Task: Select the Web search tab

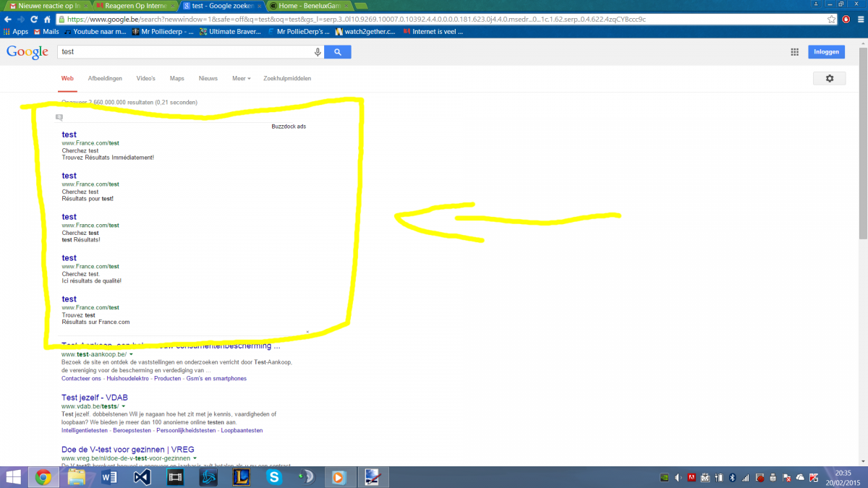Action: click(x=67, y=78)
